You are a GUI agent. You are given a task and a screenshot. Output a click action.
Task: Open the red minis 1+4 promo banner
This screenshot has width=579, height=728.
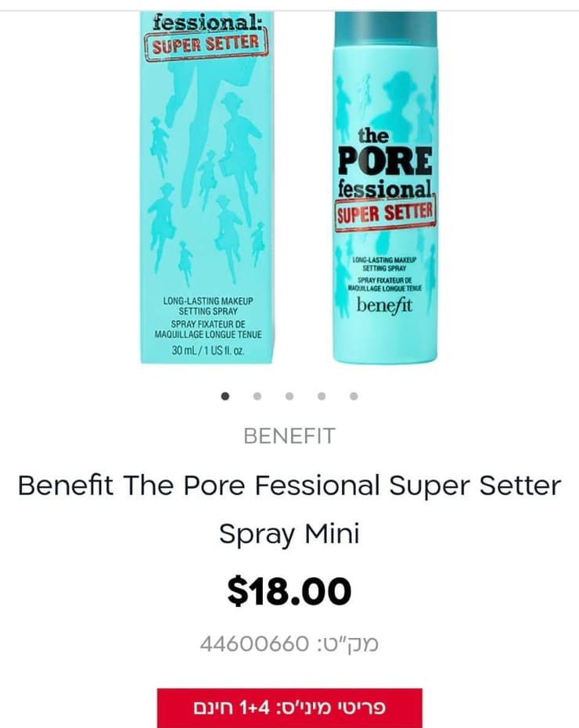[289, 708]
